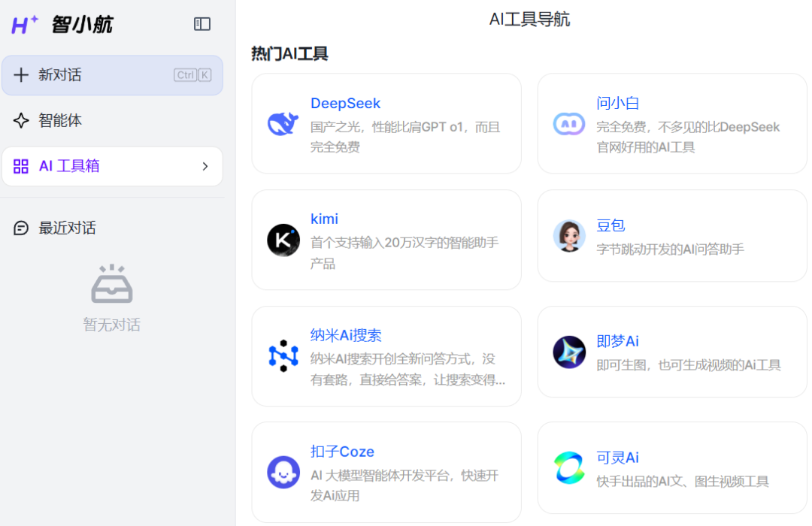This screenshot has width=812, height=526.
Task: Click the chat bubble icon beside 最近对话
Action: pos(21,228)
